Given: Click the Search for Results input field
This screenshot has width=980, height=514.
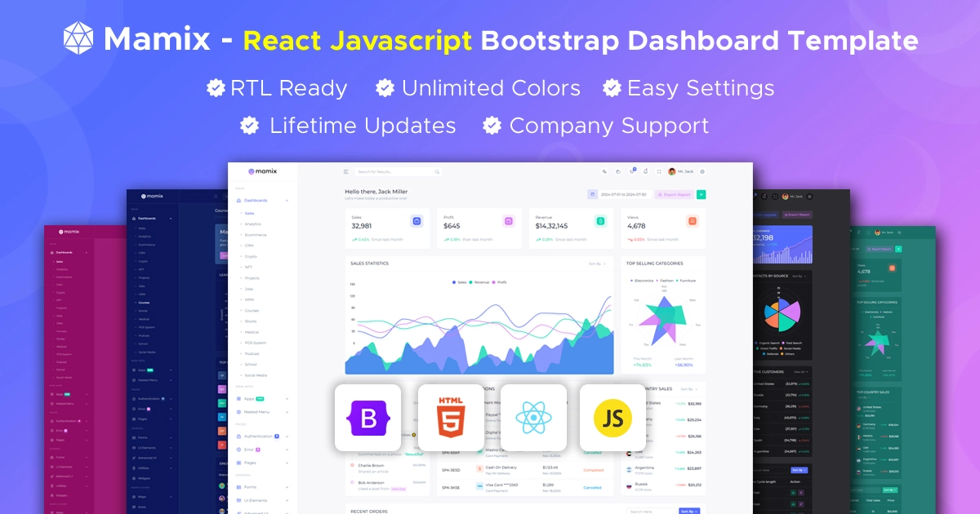Looking at the screenshot, I should click(399, 172).
